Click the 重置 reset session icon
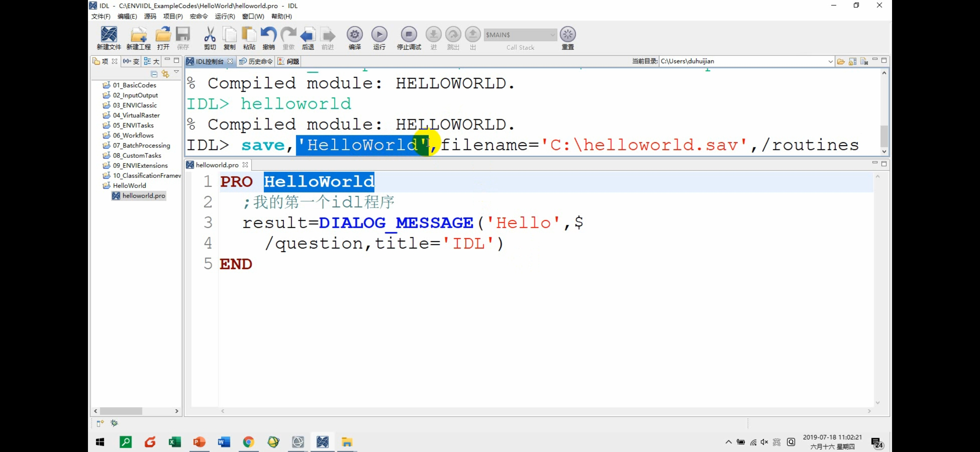 click(567, 35)
